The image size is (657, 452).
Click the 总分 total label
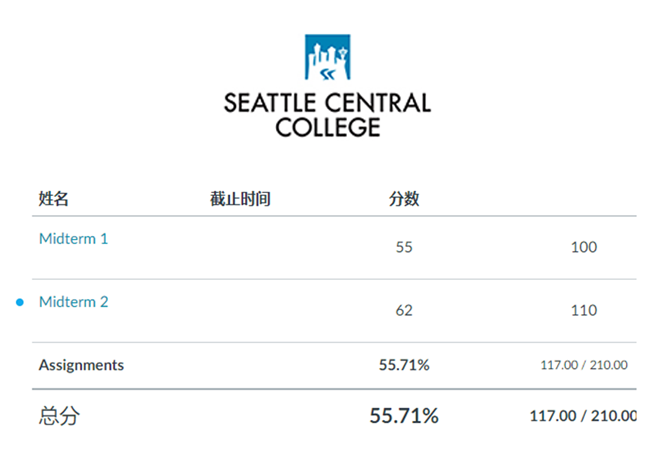pyautogui.click(x=58, y=416)
